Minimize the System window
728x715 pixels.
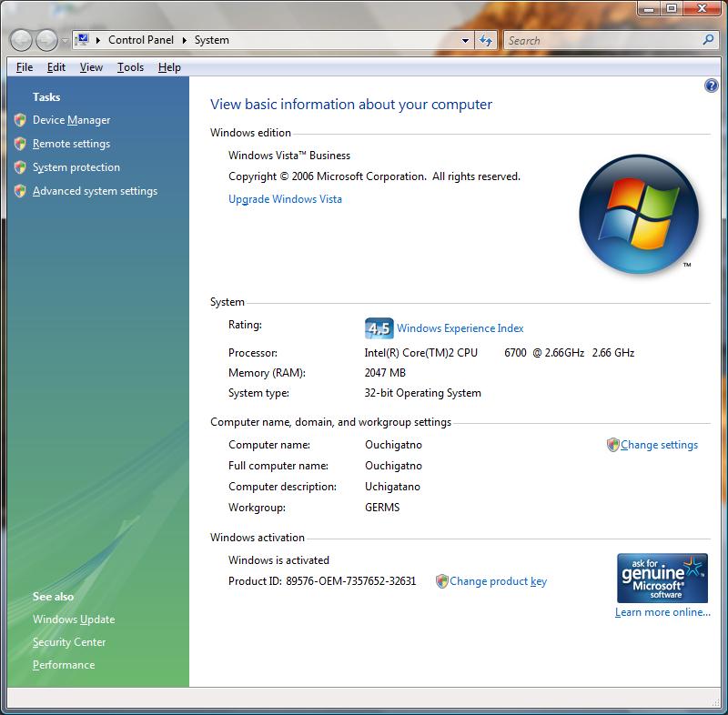coord(650,8)
